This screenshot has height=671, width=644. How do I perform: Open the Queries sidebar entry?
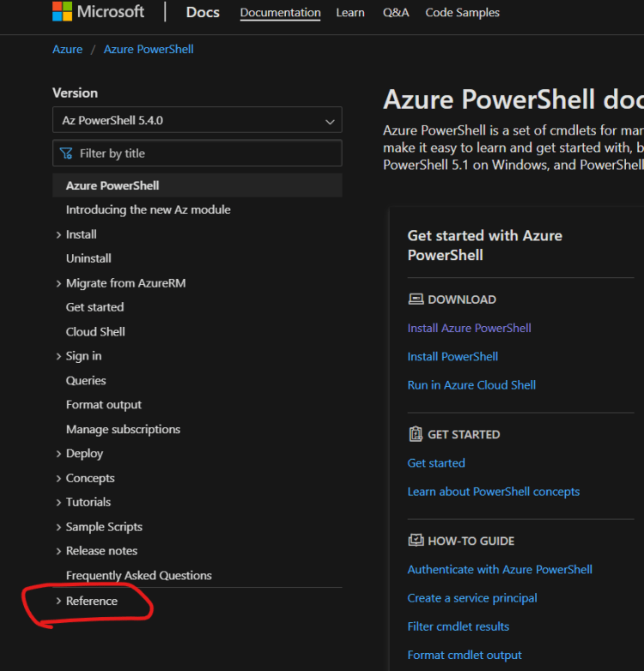pos(86,380)
